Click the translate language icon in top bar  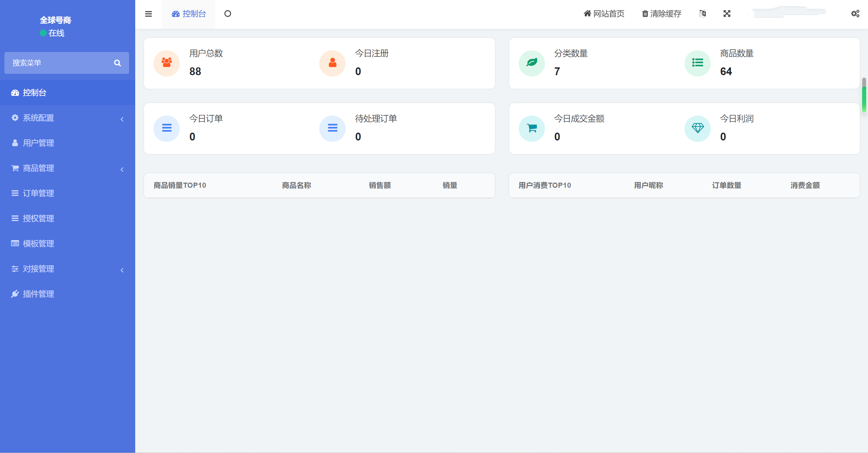[x=703, y=14]
